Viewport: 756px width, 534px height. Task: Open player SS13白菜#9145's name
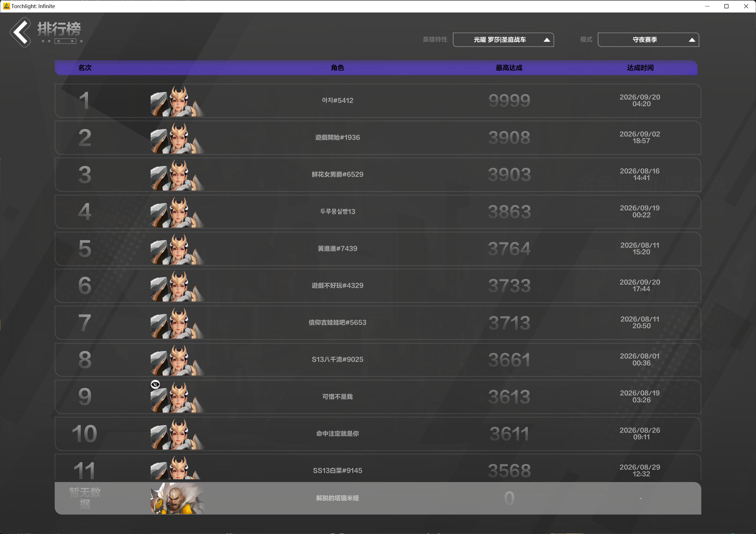coord(338,470)
